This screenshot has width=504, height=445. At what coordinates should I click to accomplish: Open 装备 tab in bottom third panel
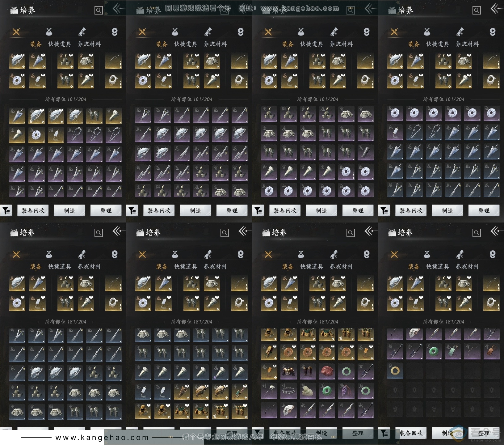point(288,267)
